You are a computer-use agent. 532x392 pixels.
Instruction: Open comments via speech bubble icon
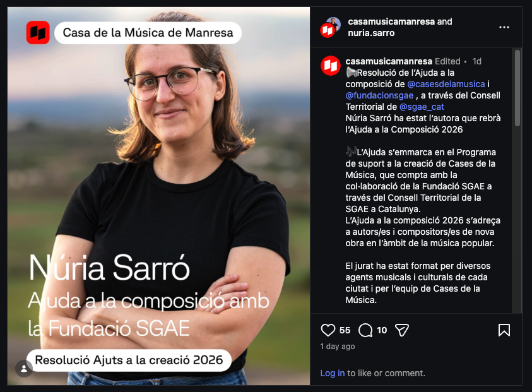coord(365,330)
